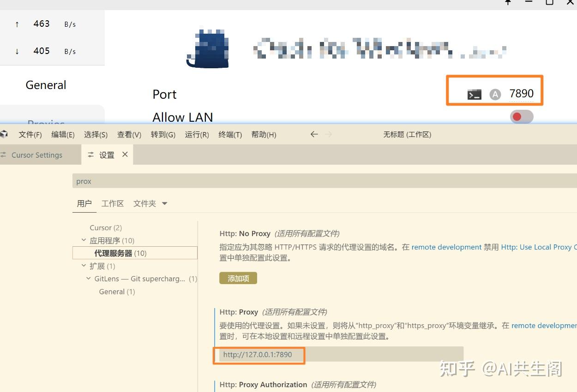The height and width of the screenshot is (392, 577).
Task: Select 应用程序 (10) in settings tree
Action: (112, 240)
